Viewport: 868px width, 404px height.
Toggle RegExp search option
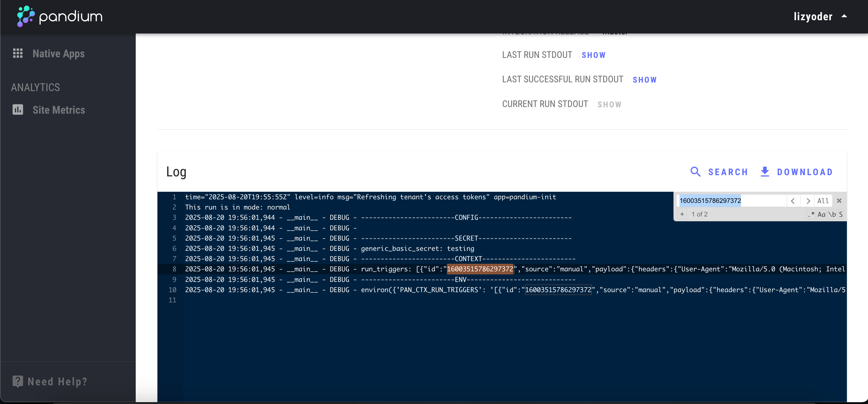tap(811, 214)
